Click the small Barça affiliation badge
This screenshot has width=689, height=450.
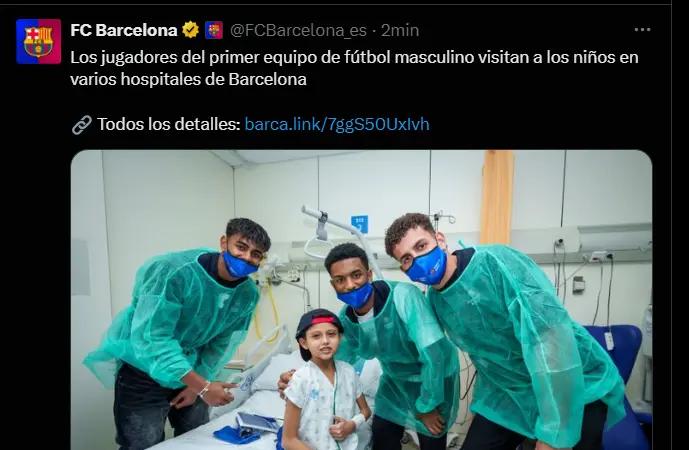(x=214, y=30)
